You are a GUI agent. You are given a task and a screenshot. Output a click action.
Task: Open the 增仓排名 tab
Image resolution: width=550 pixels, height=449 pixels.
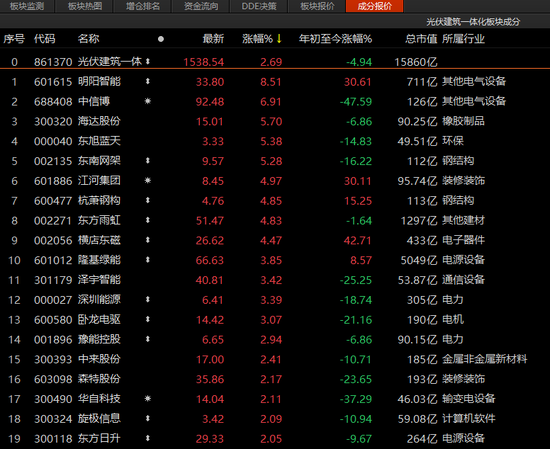tap(142, 6)
